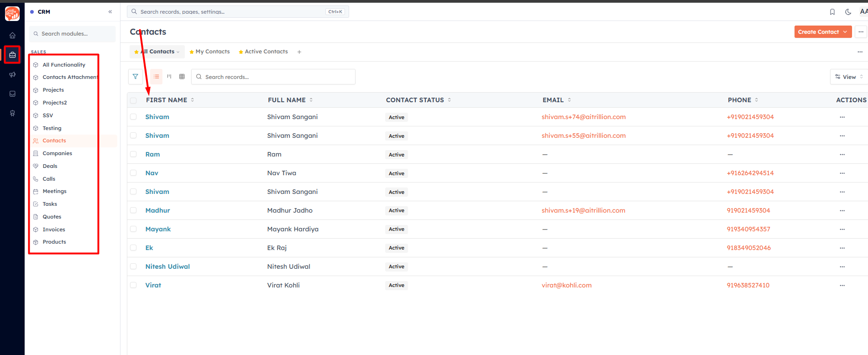The image size is (868, 355).
Task: Select the checkbox for Madhur row
Action: [x=133, y=210]
